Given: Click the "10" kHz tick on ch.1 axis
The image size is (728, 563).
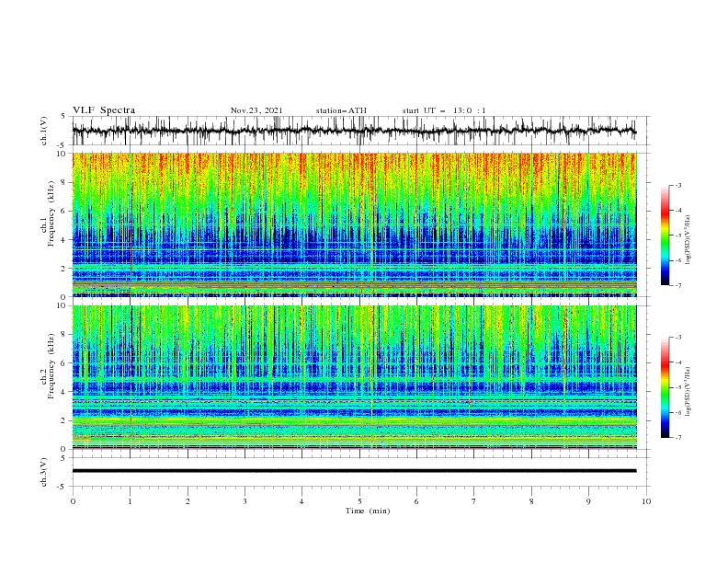Looking at the screenshot, I should (62, 154).
